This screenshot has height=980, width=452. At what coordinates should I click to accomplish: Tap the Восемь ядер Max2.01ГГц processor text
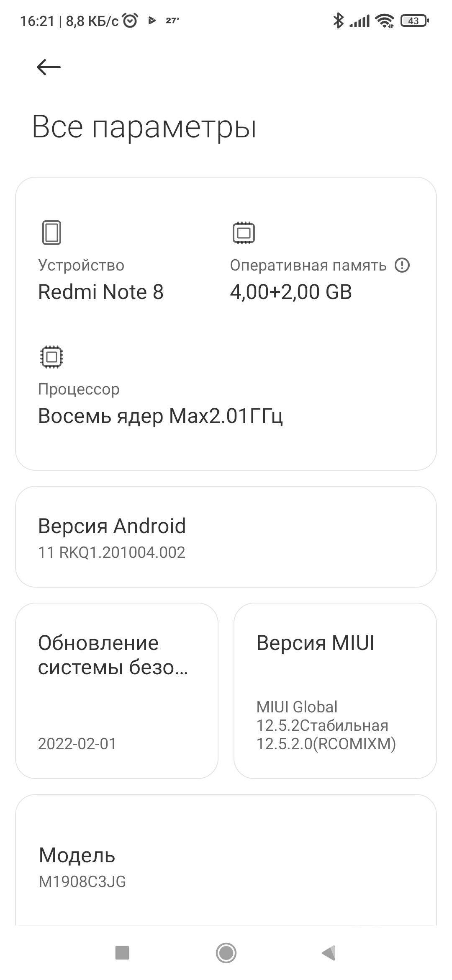coord(160,416)
